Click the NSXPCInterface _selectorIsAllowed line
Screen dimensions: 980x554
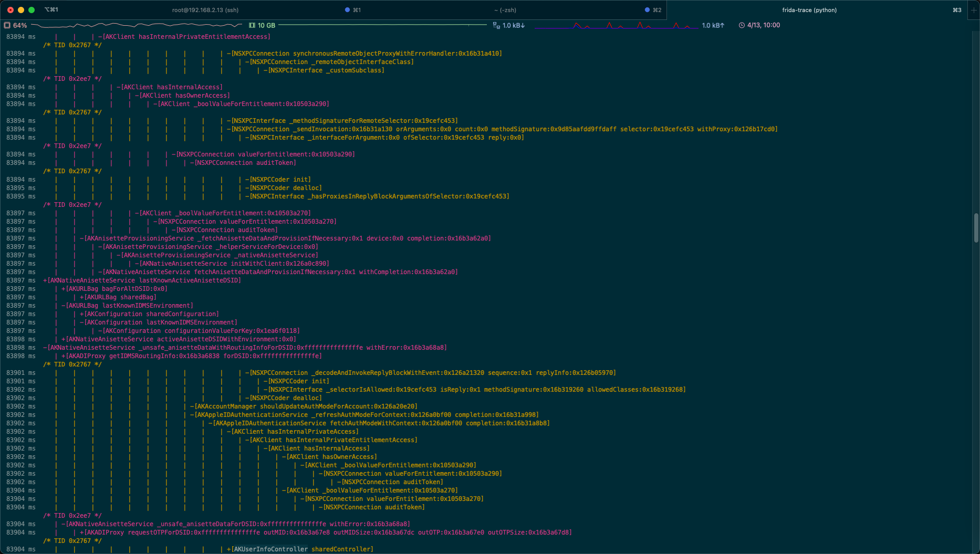475,390
